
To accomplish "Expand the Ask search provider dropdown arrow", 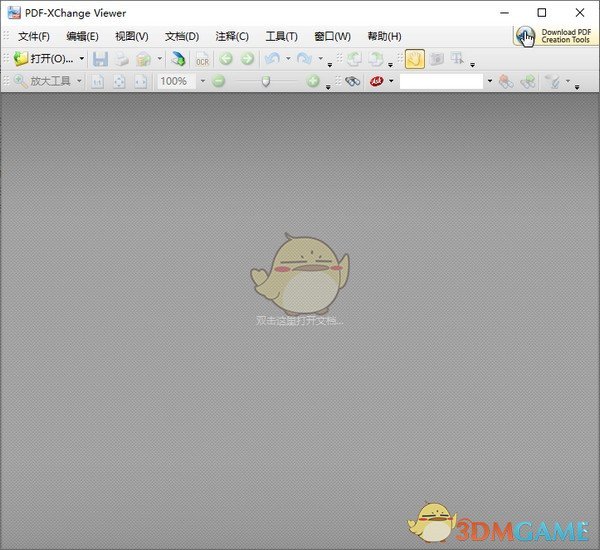I will 391,81.
